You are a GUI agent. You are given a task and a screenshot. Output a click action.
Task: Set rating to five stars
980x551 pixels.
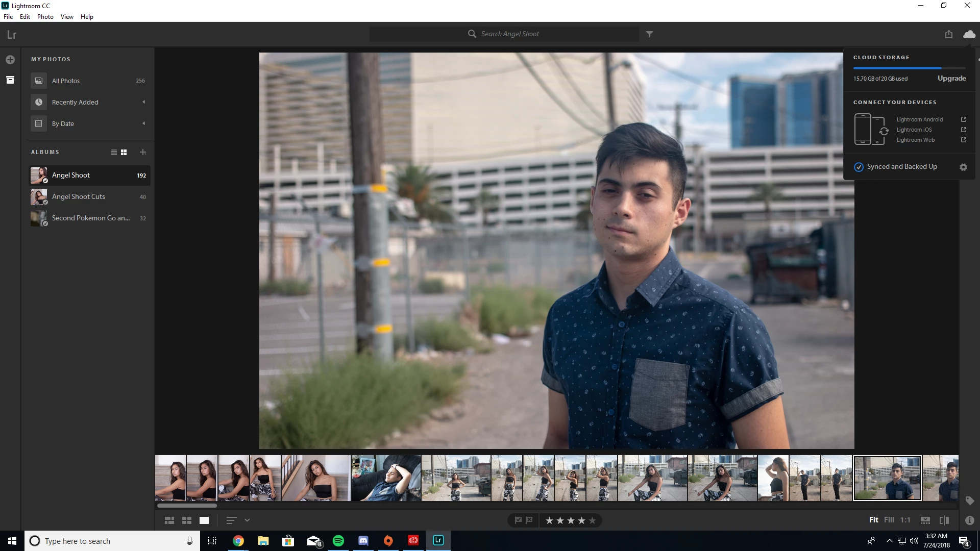(592, 520)
